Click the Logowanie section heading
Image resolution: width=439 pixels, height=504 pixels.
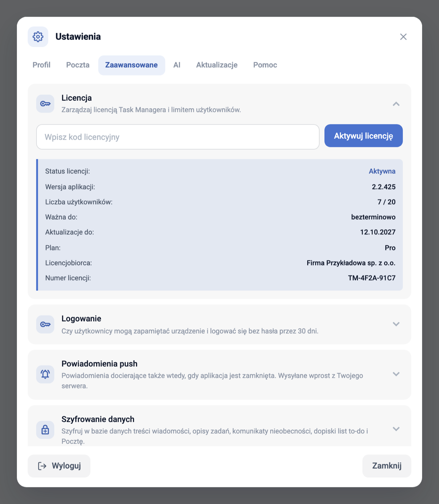click(81, 319)
